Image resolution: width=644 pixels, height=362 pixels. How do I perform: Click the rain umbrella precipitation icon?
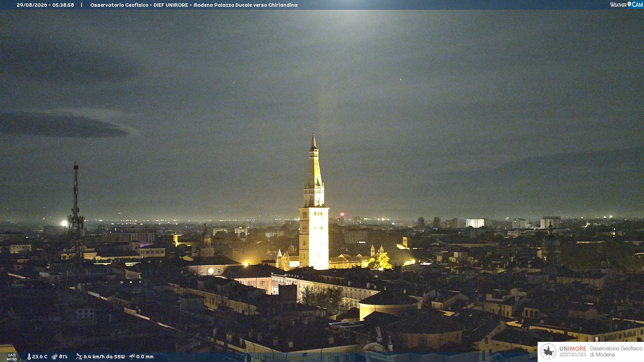pos(132,357)
